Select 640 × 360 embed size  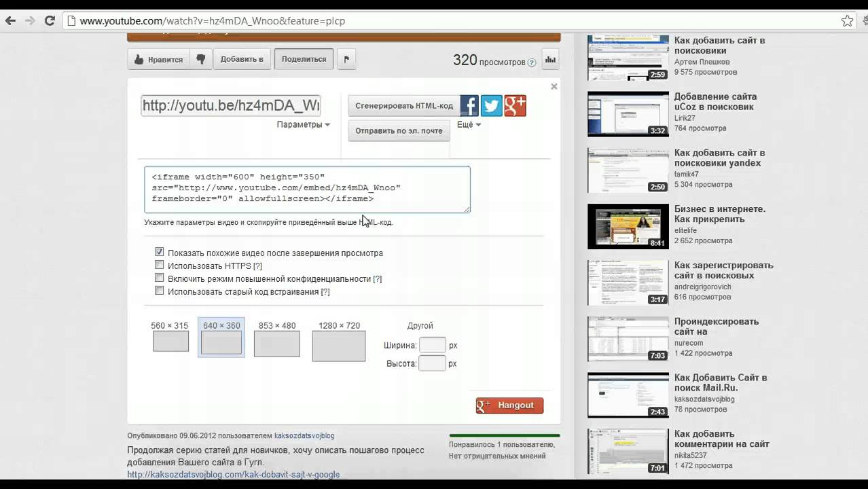coord(221,338)
